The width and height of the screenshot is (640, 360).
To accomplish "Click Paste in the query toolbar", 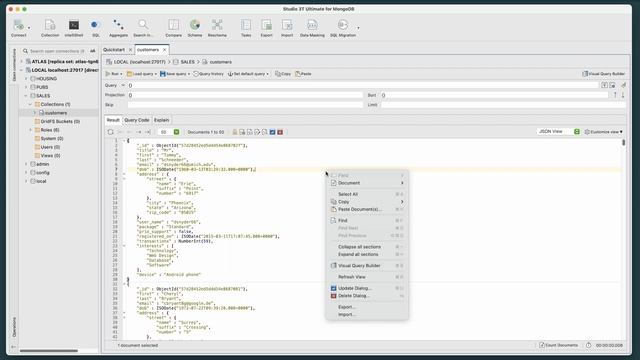I will [303, 74].
